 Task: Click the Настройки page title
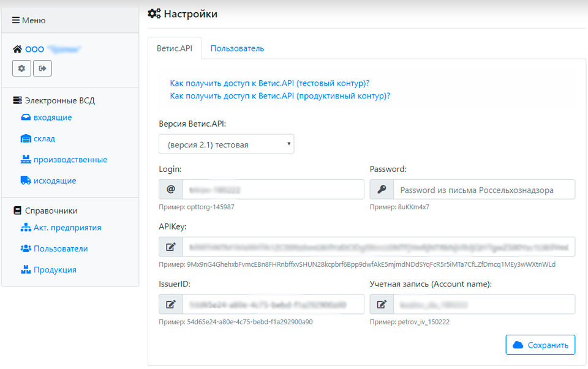pyautogui.click(x=190, y=14)
